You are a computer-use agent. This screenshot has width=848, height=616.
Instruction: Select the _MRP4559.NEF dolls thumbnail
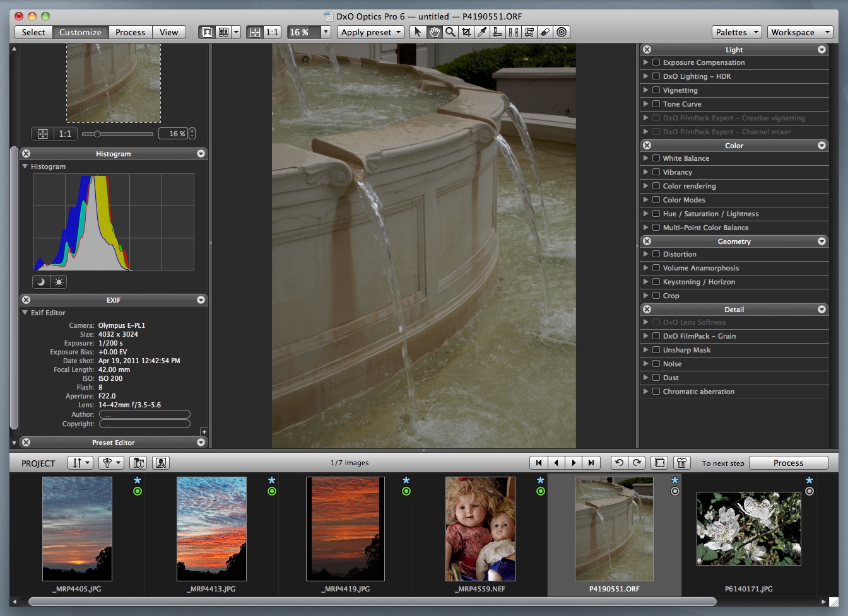(x=480, y=528)
